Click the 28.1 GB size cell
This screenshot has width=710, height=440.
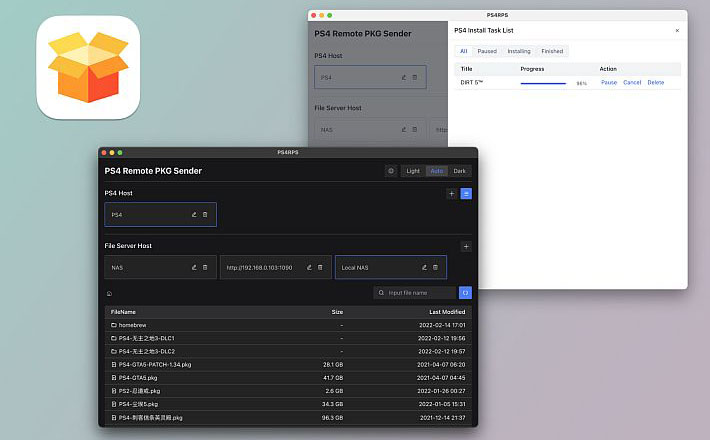(x=333, y=364)
